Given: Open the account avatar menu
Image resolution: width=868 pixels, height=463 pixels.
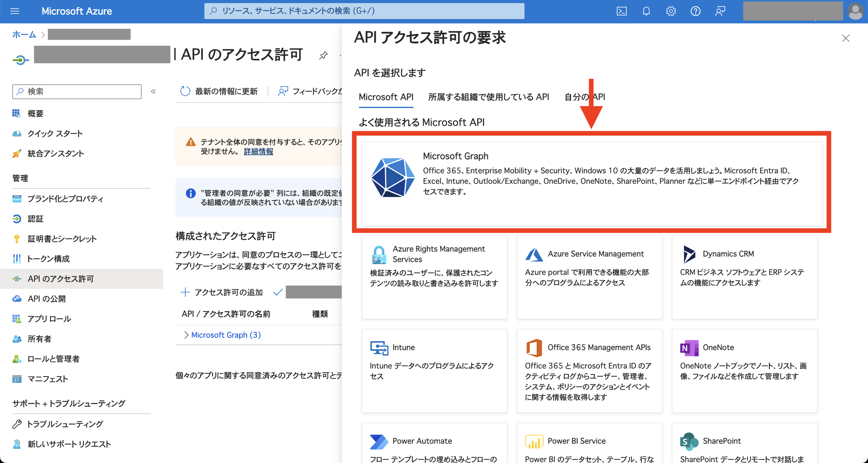Looking at the screenshot, I should (x=855, y=11).
